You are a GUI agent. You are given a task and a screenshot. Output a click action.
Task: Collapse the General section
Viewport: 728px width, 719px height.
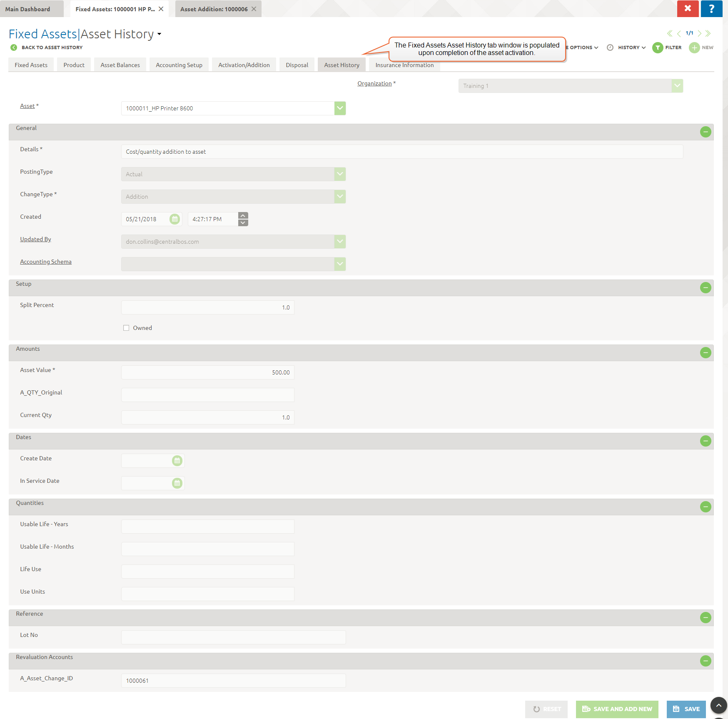point(705,132)
